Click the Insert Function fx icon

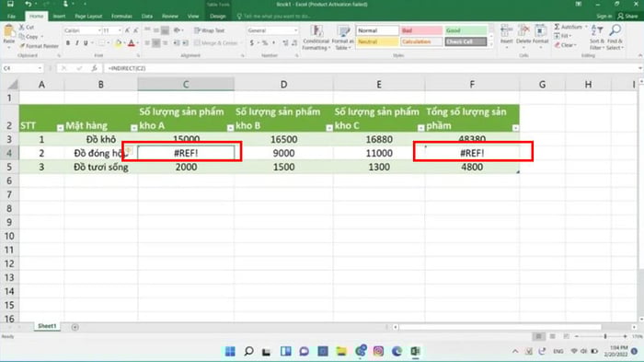95,68
